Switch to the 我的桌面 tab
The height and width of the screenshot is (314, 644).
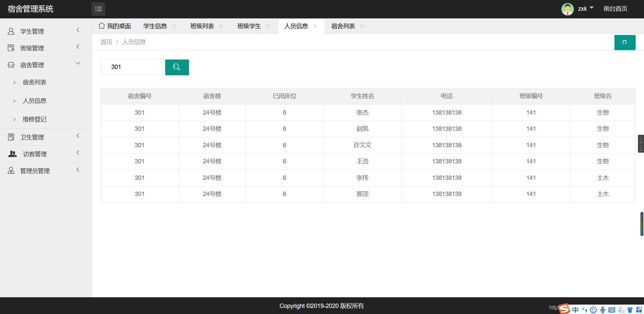(115, 26)
